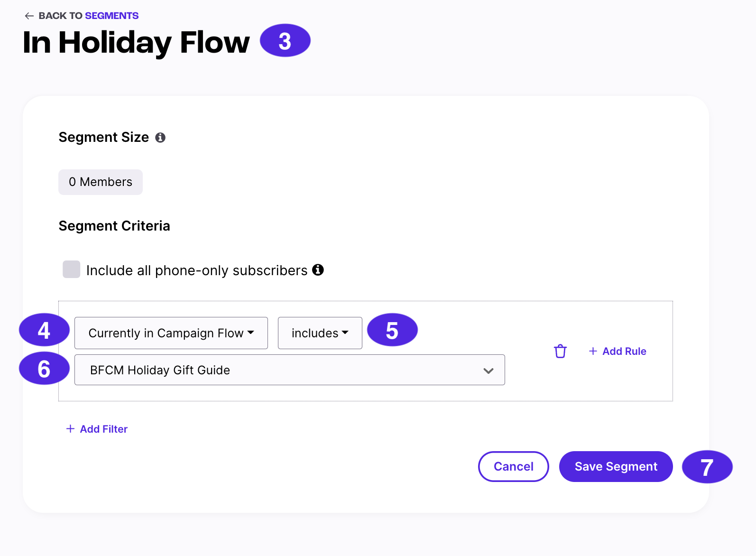
Task: Click the chevron on the flow selector
Action: pos(488,371)
